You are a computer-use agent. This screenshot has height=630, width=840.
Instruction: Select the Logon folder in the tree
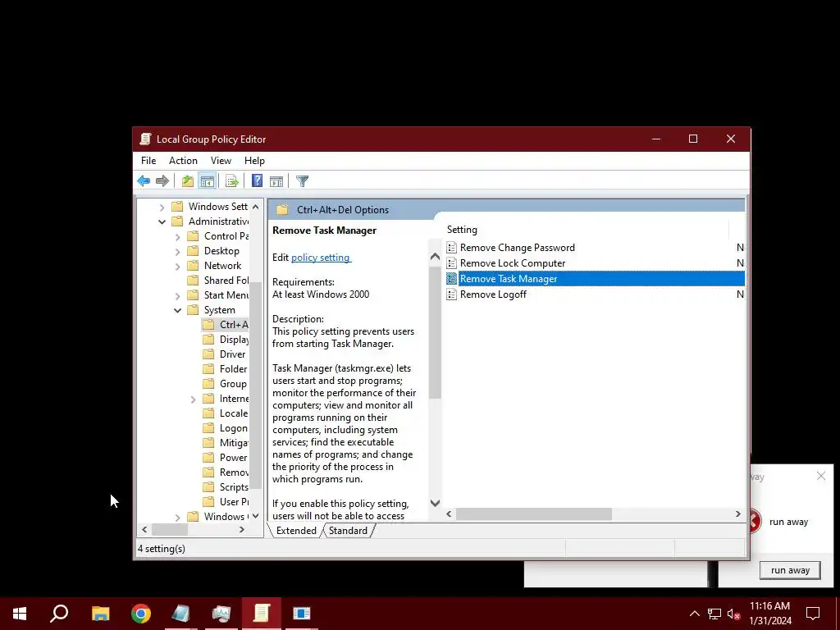(226, 428)
